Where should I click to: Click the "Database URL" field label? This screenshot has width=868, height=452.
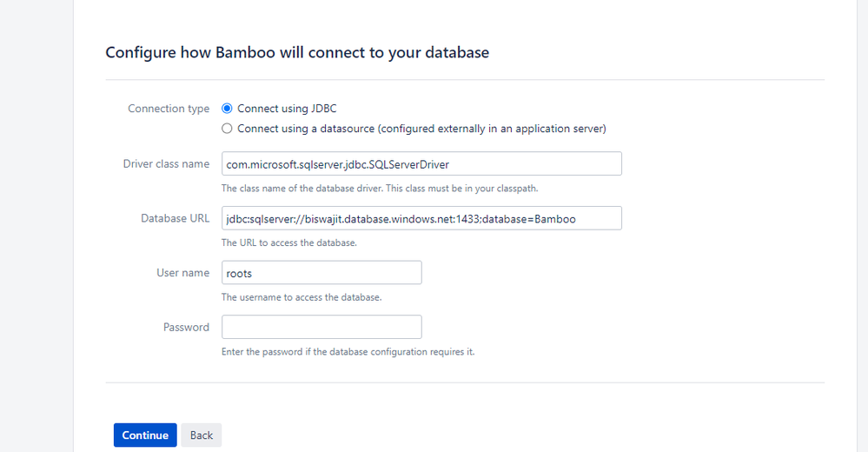point(175,218)
